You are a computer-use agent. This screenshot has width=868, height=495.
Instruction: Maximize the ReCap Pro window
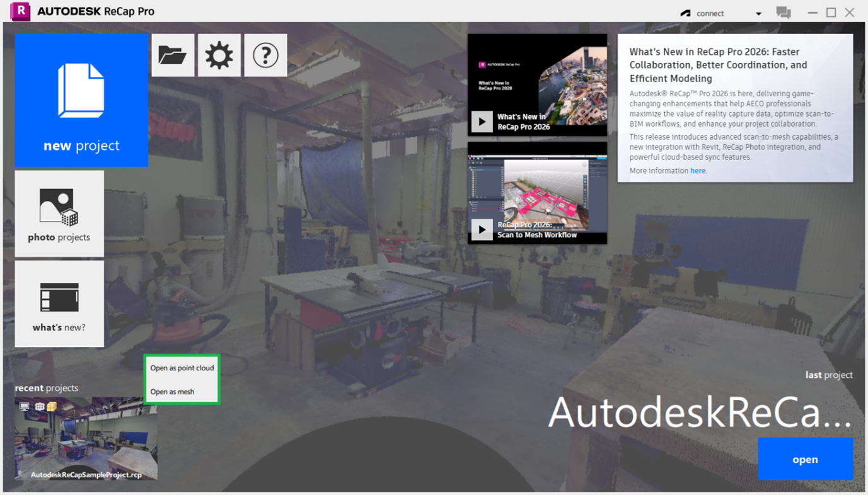pos(831,13)
